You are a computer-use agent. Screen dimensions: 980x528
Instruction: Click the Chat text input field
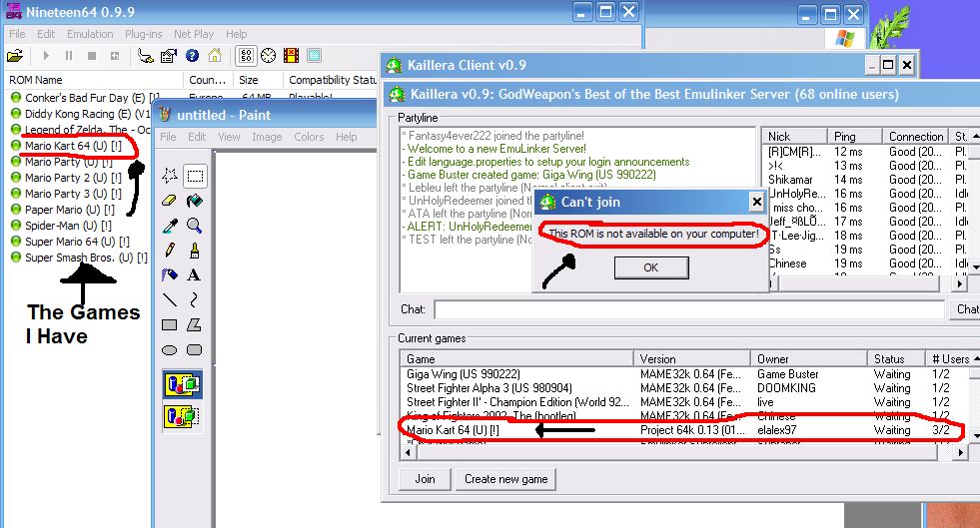688,309
